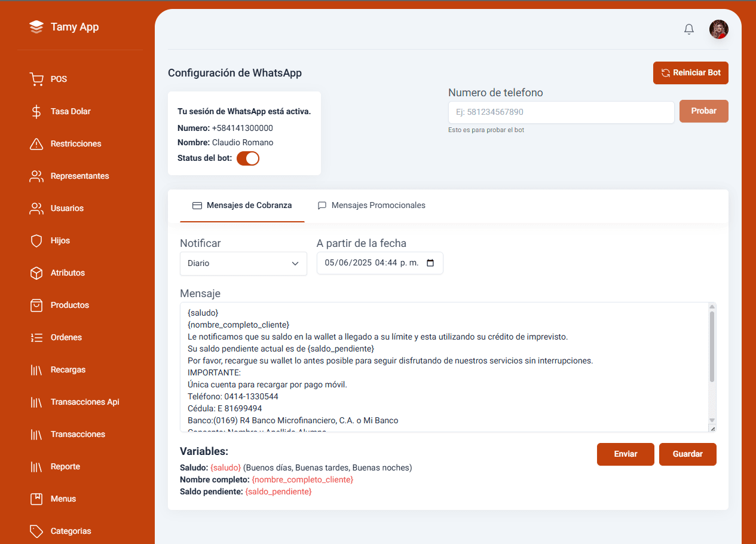This screenshot has height=544, width=756.
Task: Switch to Mensajes Promocionales tab
Action: click(x=371, y=206)
